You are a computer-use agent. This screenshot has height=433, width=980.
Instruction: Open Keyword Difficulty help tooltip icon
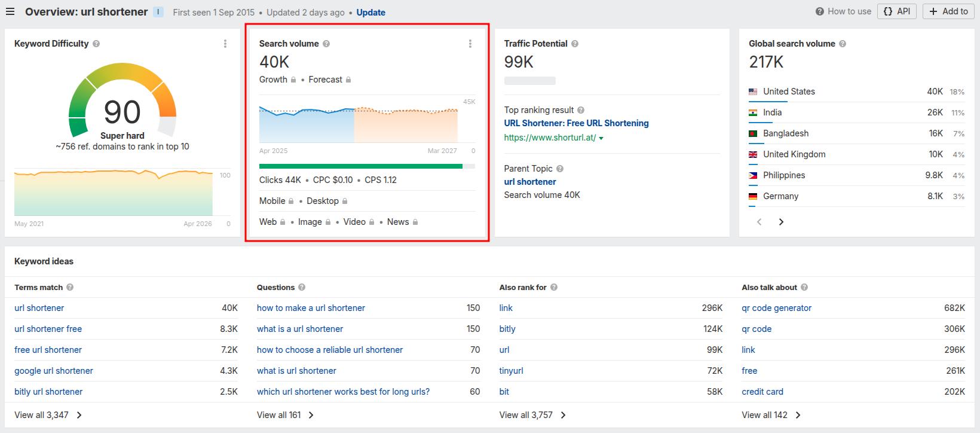tap(96, 44)
